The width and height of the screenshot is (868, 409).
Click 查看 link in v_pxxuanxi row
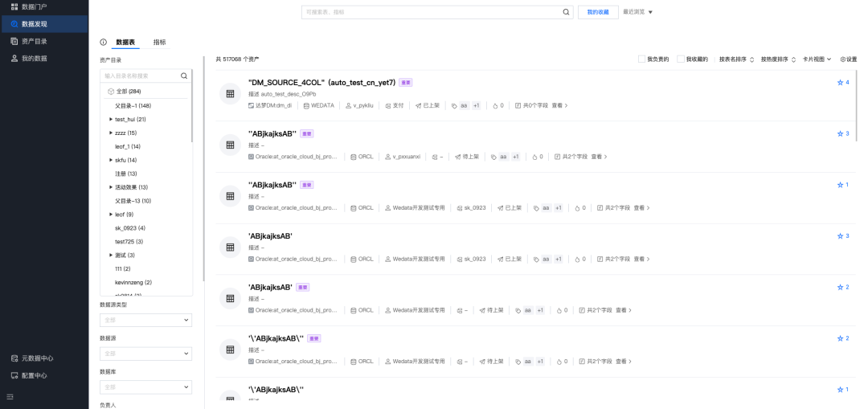pyautogui.click(x=597, y=157)
